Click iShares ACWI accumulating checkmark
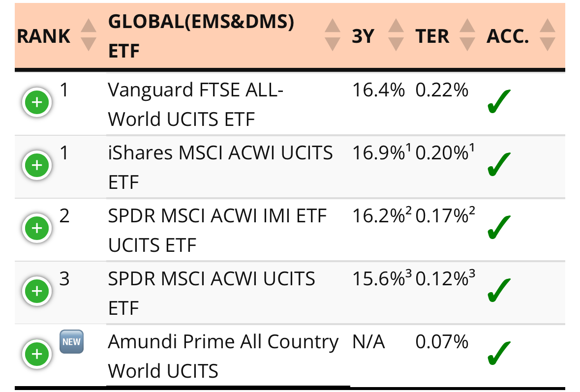Viewport: 580px width, 392px height. click(x=499, y=165)
